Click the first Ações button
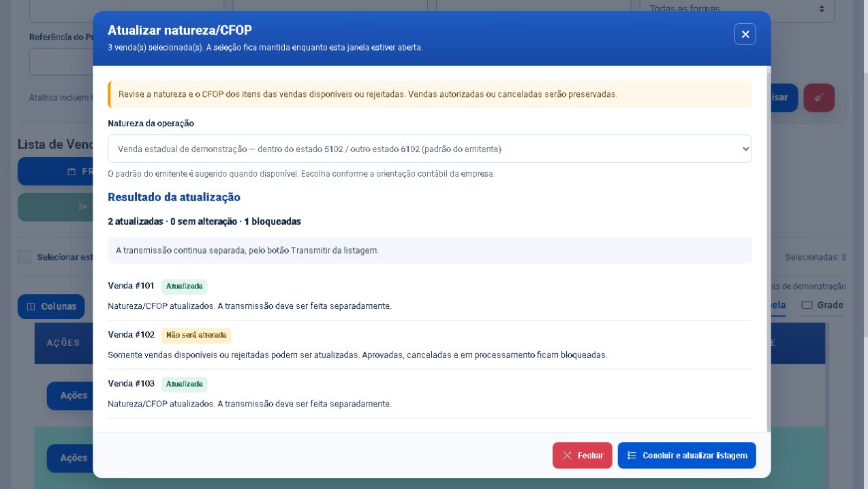Image resolution: width=868 pixels, height=489 pixels. [x=70, y=396]
